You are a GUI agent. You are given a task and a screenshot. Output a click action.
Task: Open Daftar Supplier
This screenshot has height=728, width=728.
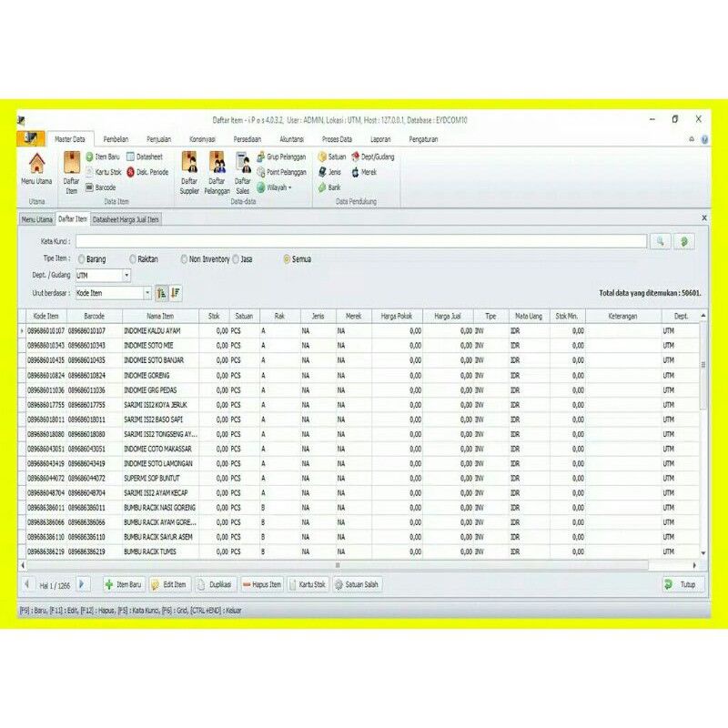[x=189, y=173]
